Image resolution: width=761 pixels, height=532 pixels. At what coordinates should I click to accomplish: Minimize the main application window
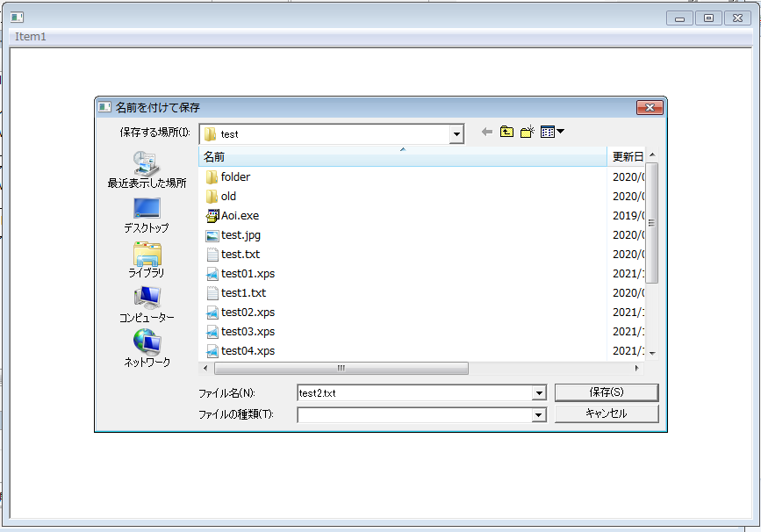click(679, 18)
